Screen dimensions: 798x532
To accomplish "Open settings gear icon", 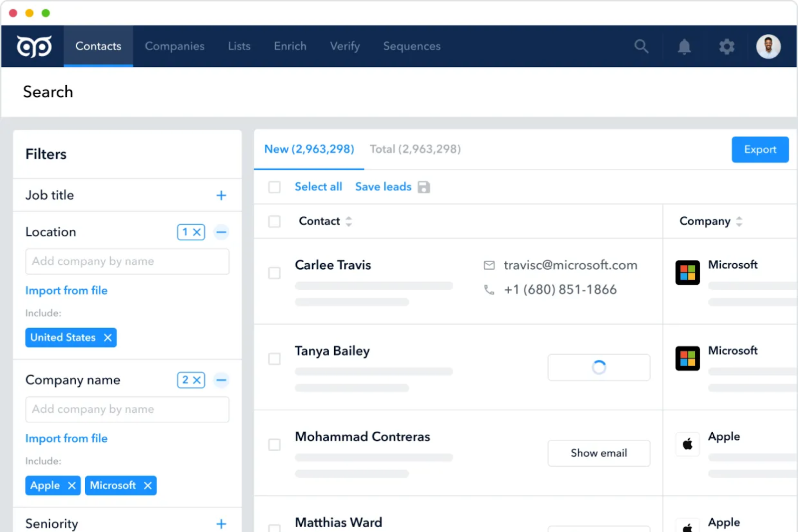I will coord(727,46).
